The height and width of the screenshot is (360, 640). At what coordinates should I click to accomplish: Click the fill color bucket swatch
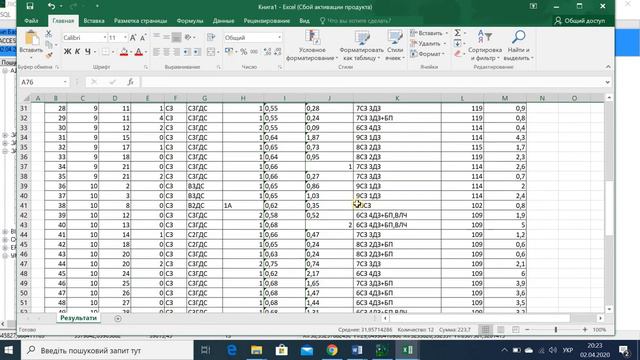124,52
